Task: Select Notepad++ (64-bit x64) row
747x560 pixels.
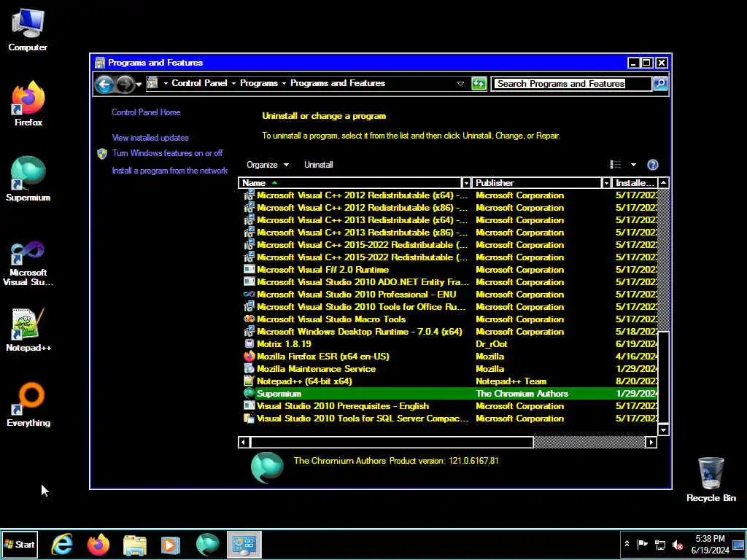Action: (449, 381)
